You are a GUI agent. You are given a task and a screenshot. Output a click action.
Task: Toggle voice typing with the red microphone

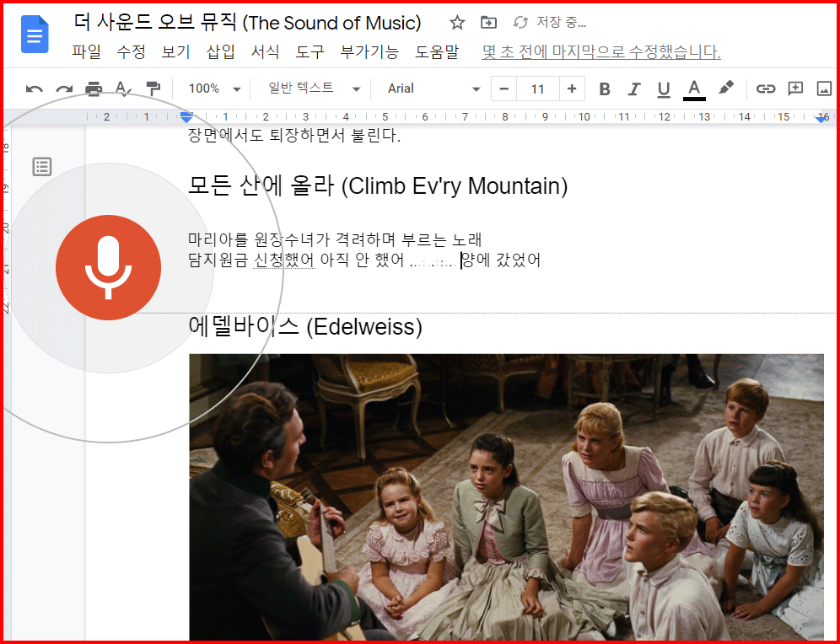tap(108, 268)
